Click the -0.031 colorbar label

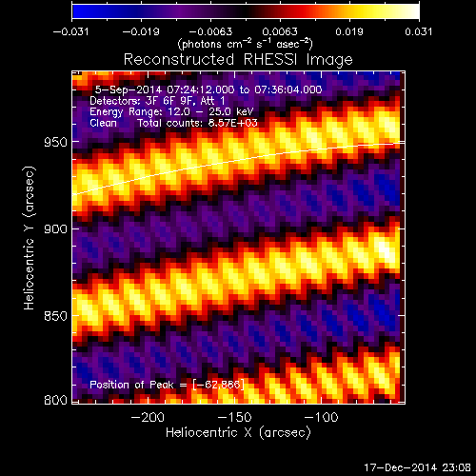coord(70,31)
